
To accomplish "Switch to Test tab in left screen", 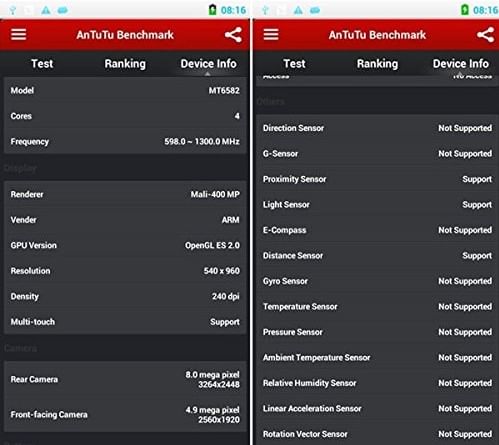I will click(42, 63).
